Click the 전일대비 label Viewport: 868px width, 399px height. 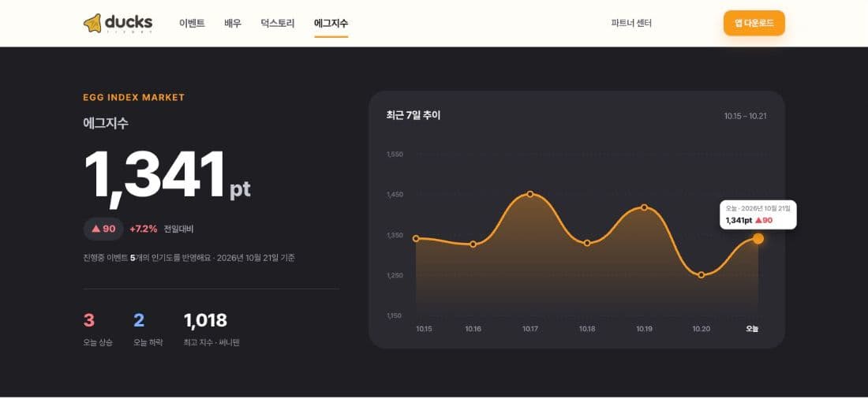[179, 229]
